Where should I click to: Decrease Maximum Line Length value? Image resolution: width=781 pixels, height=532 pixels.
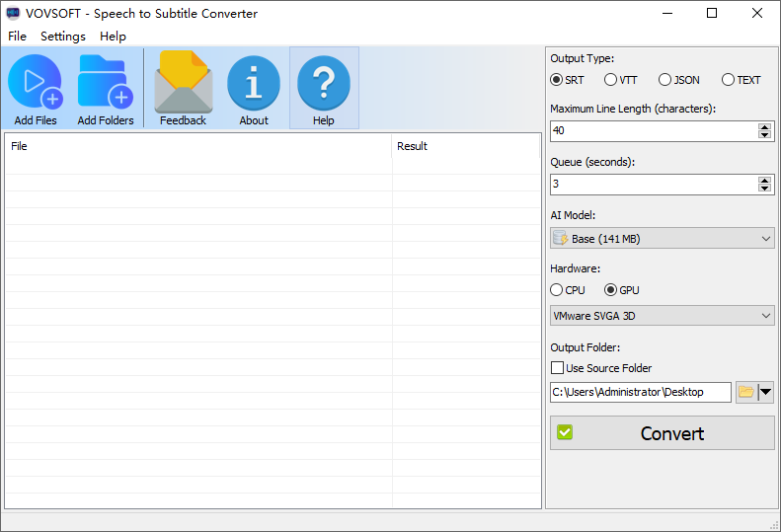[x=764, y=135]
